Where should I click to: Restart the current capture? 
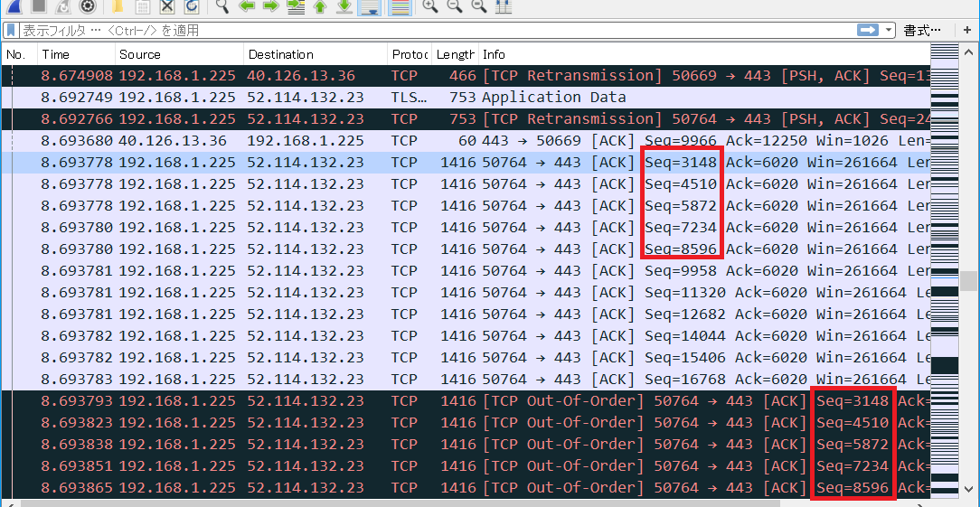(x=63, y=6)
